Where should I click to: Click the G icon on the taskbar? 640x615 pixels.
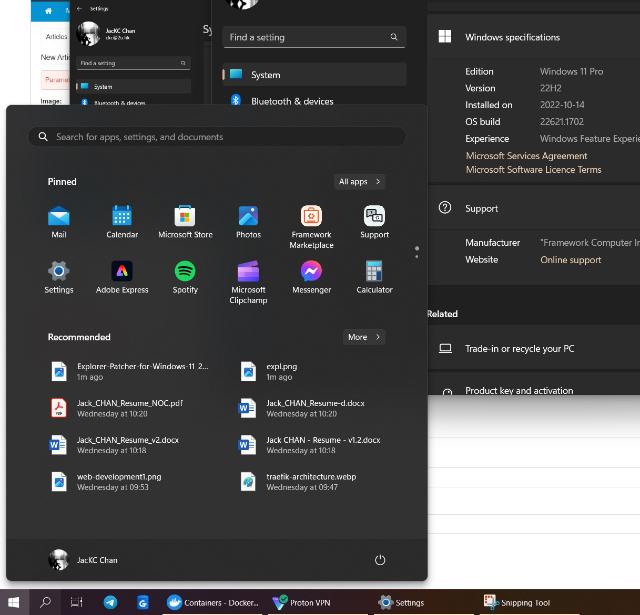(x=142, y=602)
